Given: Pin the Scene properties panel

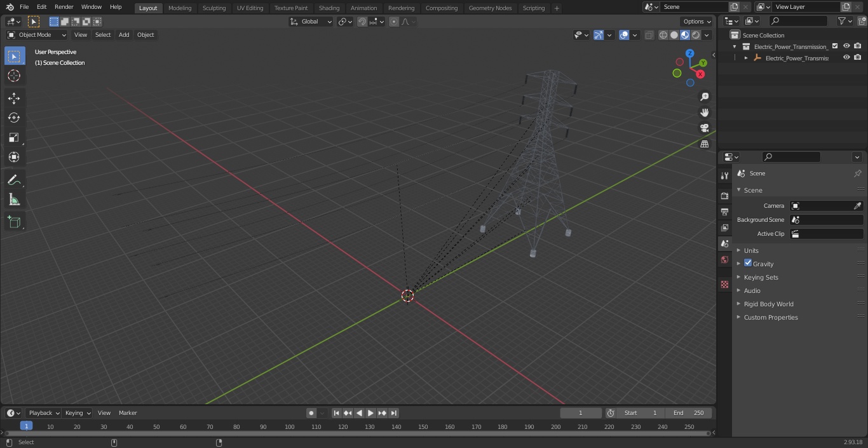Looking at the screenshot, I should tap(857, 173).
